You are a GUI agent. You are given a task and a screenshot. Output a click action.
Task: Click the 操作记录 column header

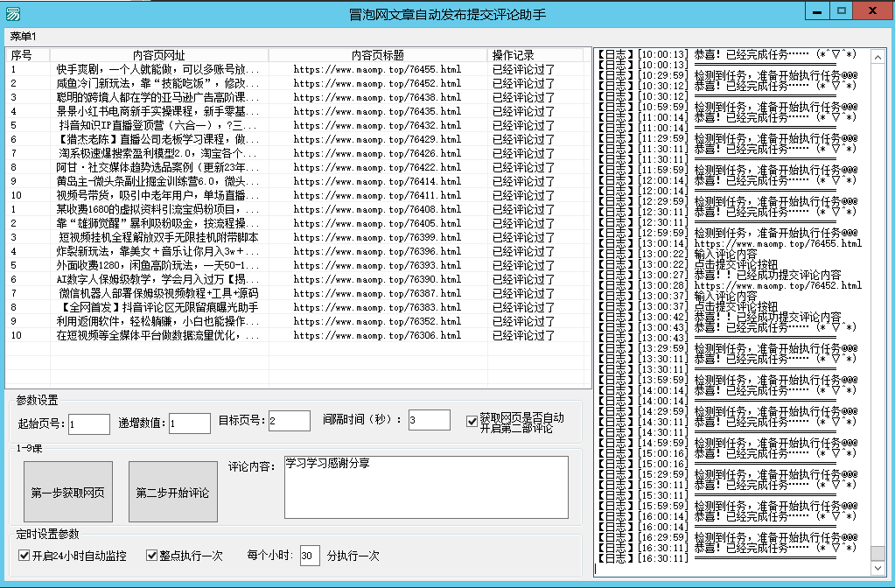(x=513, y=55)
